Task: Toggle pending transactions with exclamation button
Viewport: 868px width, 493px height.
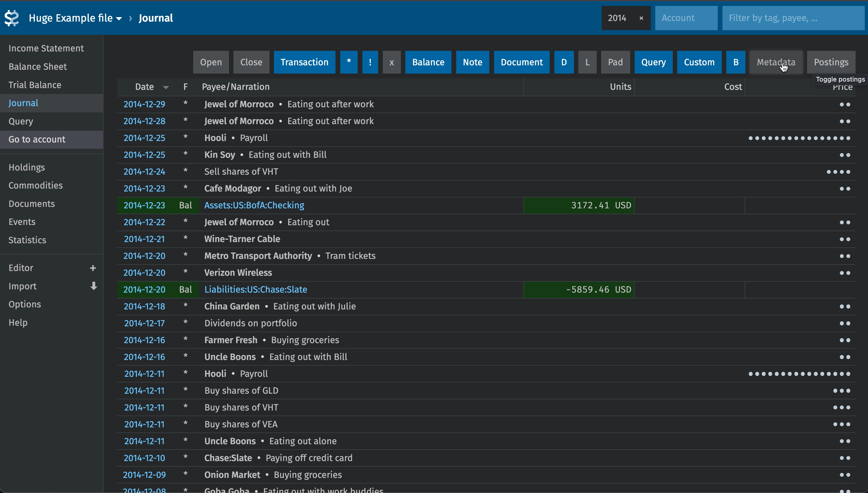Action: point(370,62)
